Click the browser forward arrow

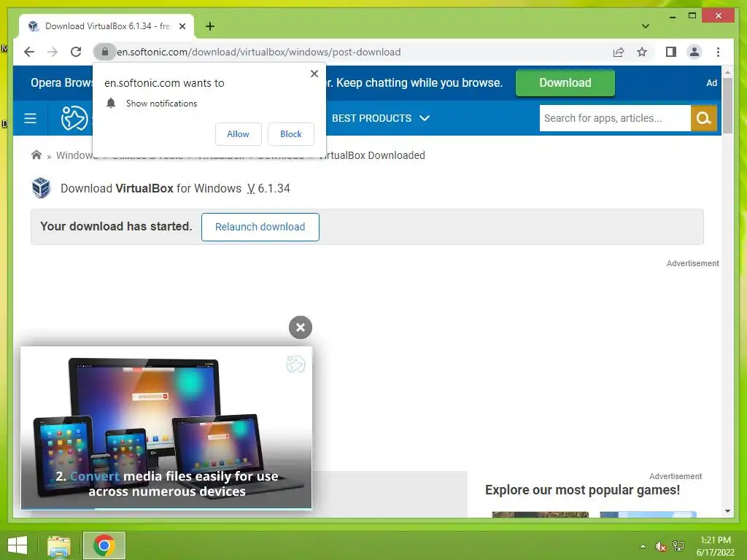click(53, 52)
